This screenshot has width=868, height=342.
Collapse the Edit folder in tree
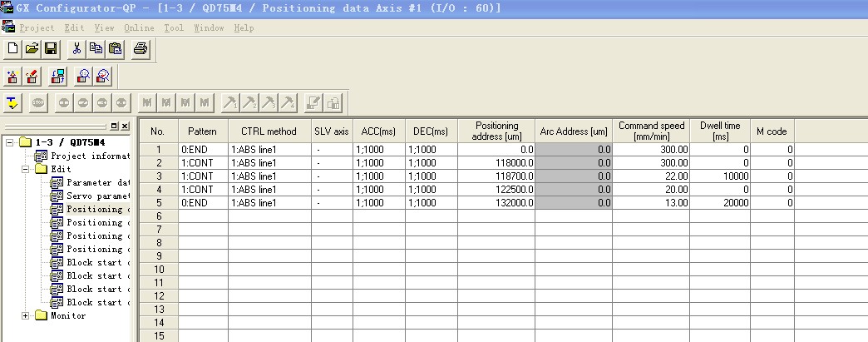pos(26,169)
